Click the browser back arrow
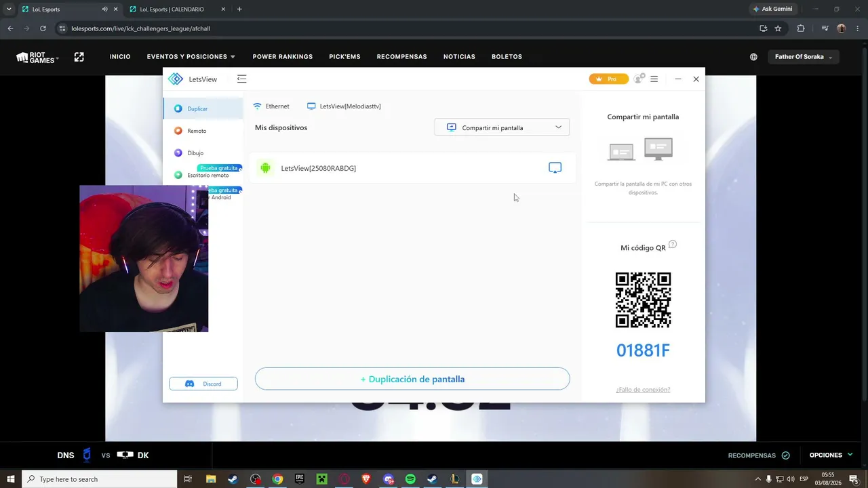The height and width of the screenshot is (488, 868). (10, 28)
